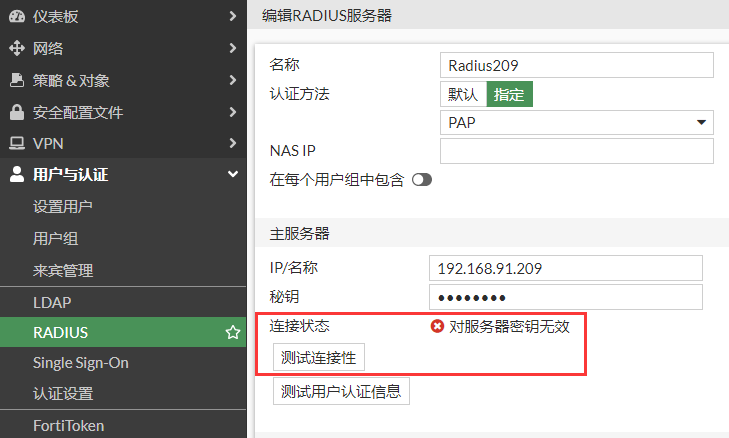Select 指定 authentication method
The image size is (729, 438).
click(x=509, y=94)
